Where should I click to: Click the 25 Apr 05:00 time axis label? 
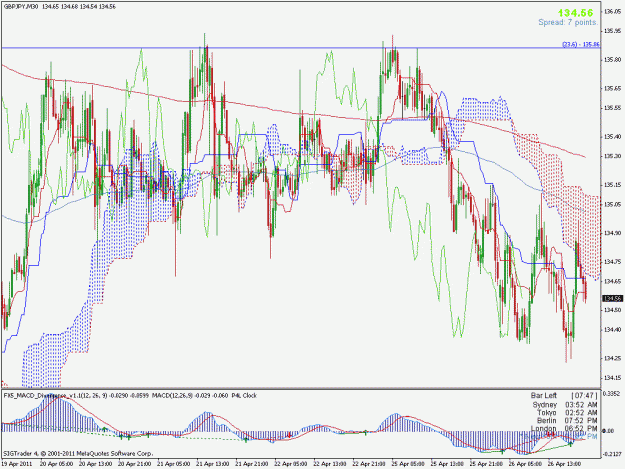[x=408, y=464]
